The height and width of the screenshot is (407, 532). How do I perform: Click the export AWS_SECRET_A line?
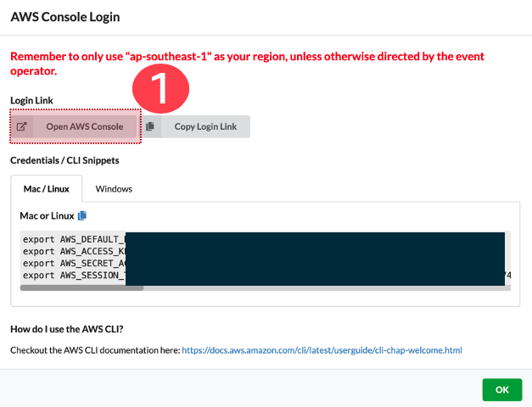74,263
